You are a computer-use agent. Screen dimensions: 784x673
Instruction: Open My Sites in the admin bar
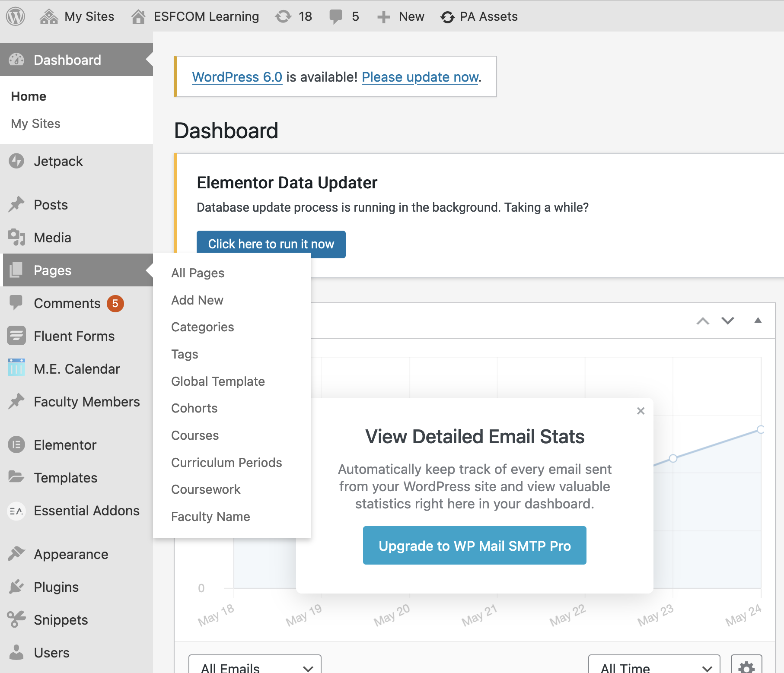coord(89,16)
